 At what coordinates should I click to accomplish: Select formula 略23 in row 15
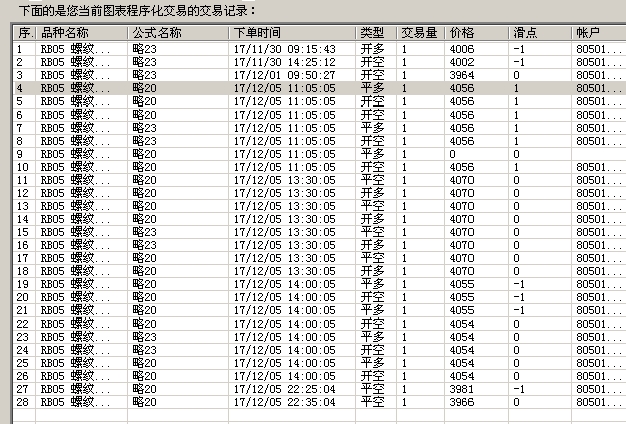(x=145, y=232)
